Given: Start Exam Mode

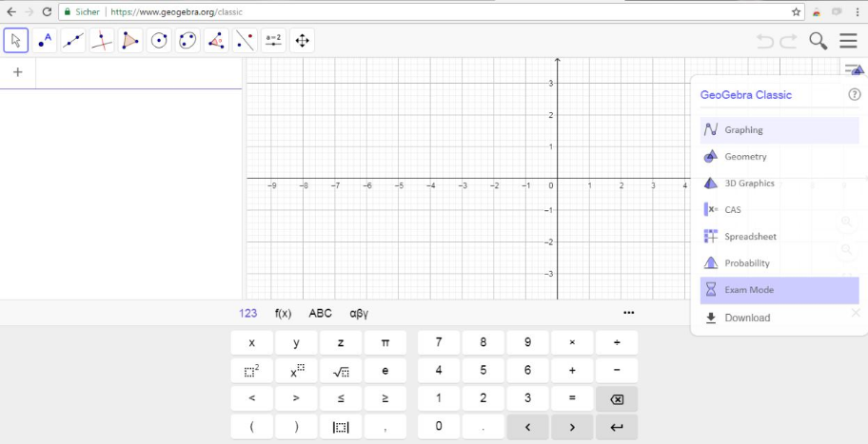Looking at the screenshot, I should tap(779, 290).
